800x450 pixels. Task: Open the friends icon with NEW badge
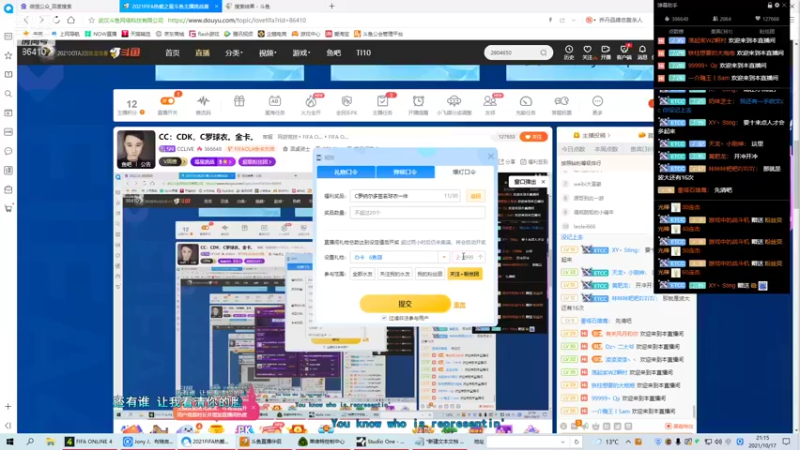(x=490, y=101)
